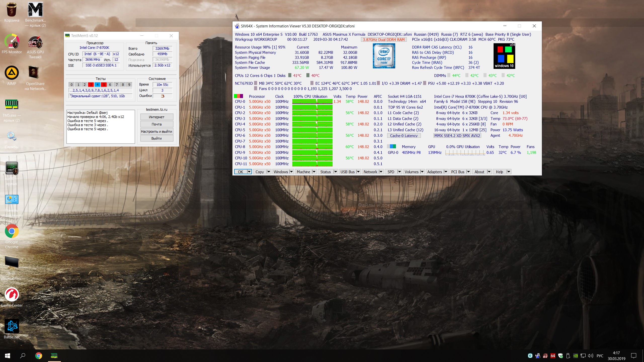Launch AIMP from the desktop

(12, 73)
